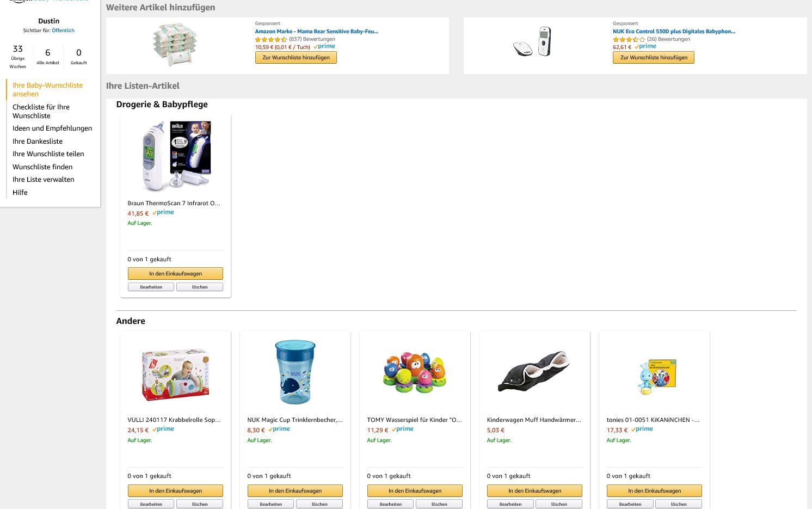Screen dimensions: 812x509
Task: Open the Hilfe sidebar entry
Action: click(20, 193)
